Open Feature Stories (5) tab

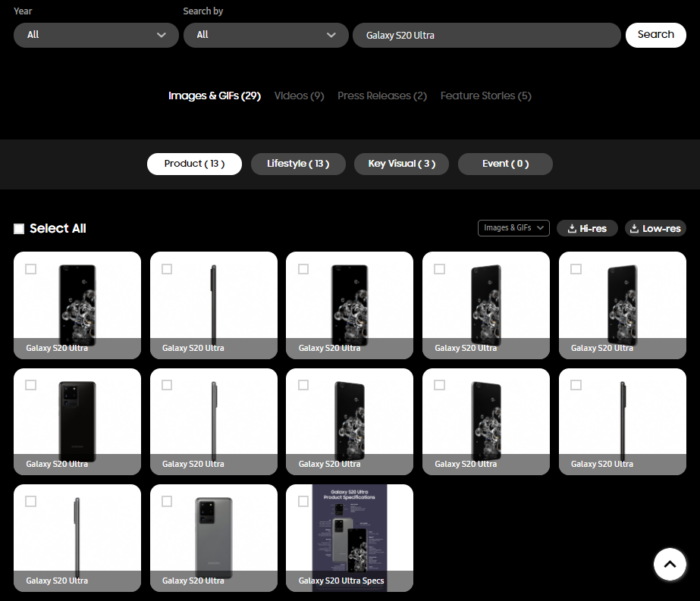click(485, 95)
